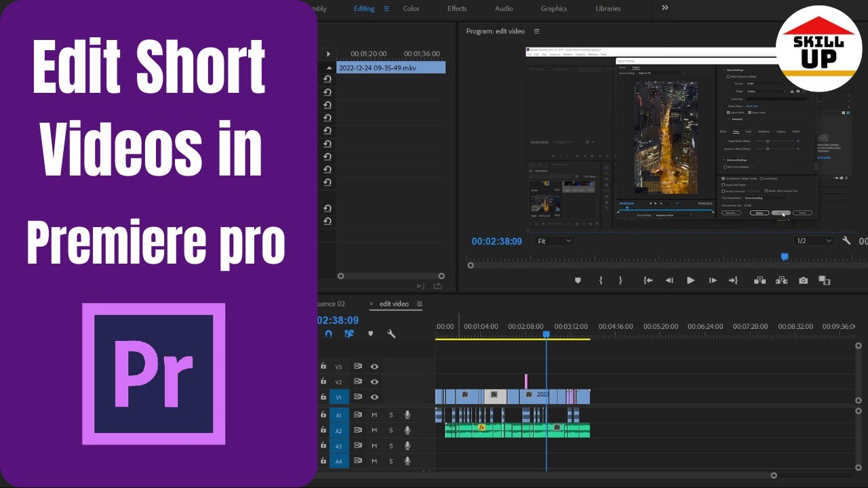
Task: Switch to the Effects workspace tab
Action: tap(457, 9)
